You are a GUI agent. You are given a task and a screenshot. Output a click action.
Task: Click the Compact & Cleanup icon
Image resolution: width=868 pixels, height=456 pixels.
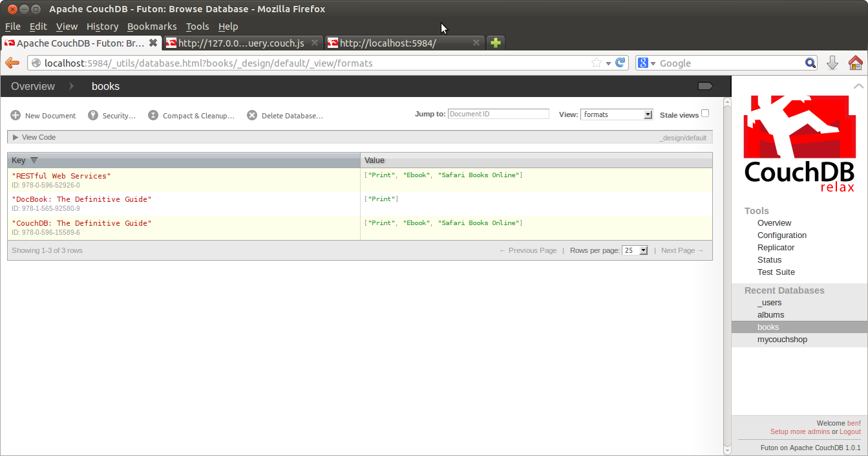[153, 116]
